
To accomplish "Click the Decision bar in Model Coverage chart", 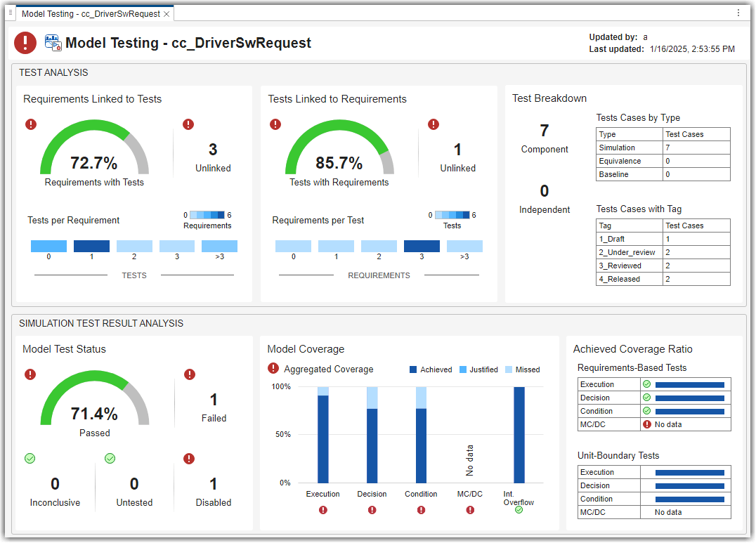I will coord(372,435).
